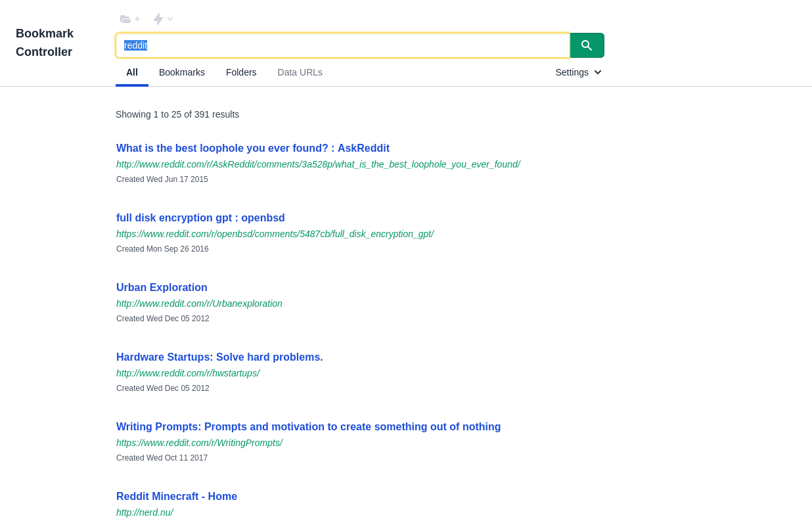Open the Urban Exploration bookmark

tap(162, 287)
